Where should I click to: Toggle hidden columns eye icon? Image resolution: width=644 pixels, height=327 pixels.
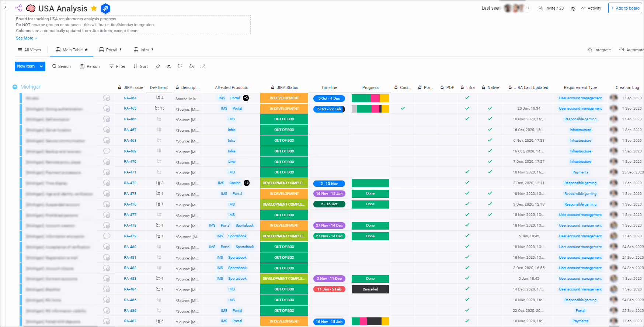click(169, 66)
